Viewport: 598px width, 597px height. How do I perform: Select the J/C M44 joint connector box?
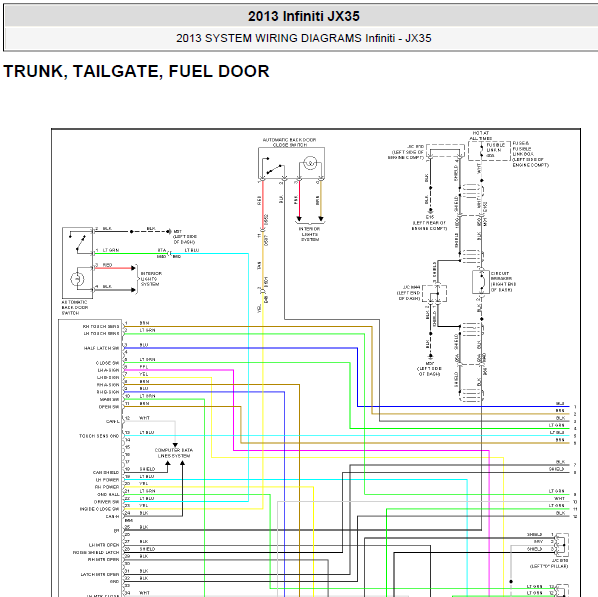434,294
